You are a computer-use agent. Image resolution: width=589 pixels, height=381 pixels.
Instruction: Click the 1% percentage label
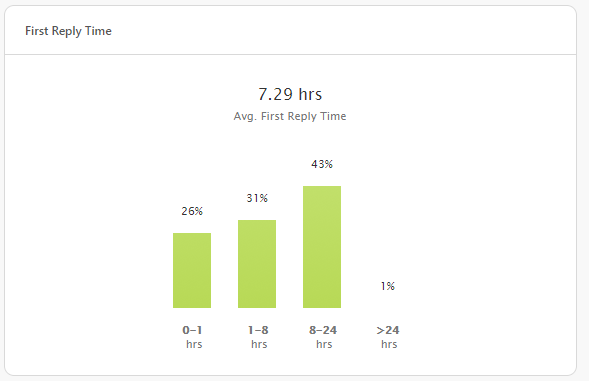point(388,286)
